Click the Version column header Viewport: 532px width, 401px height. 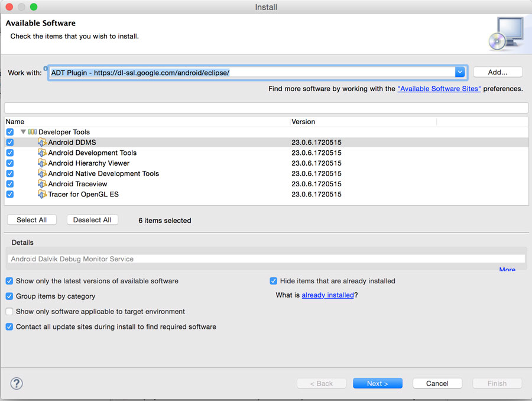[364, 122]
